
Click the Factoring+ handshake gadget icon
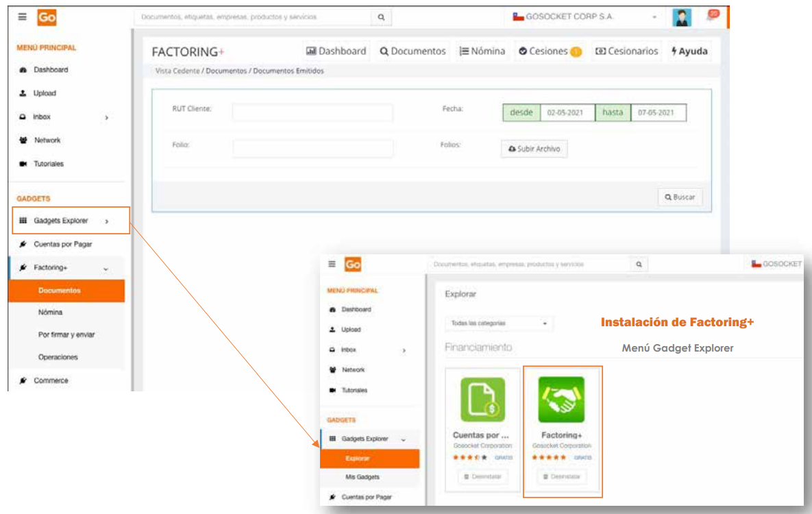coord(561,400)
